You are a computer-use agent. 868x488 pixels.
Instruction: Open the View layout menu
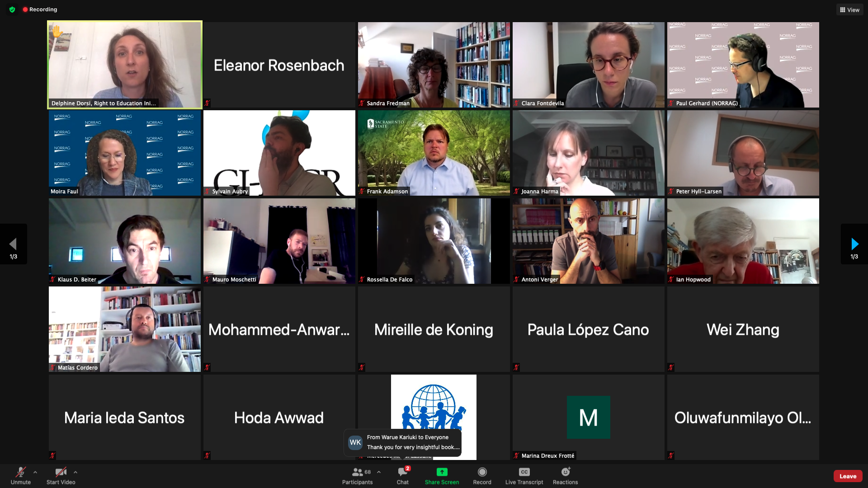(850, 10)
